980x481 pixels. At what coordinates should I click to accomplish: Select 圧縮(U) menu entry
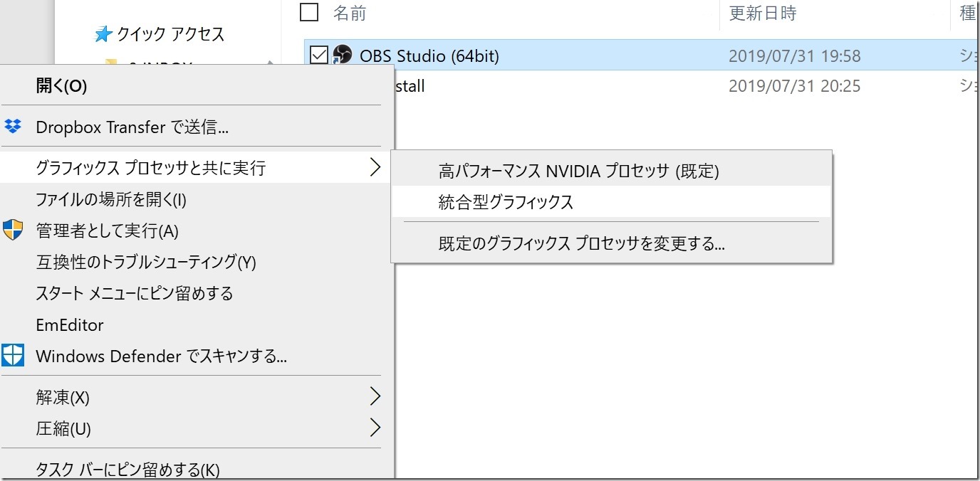click(196, 428)
